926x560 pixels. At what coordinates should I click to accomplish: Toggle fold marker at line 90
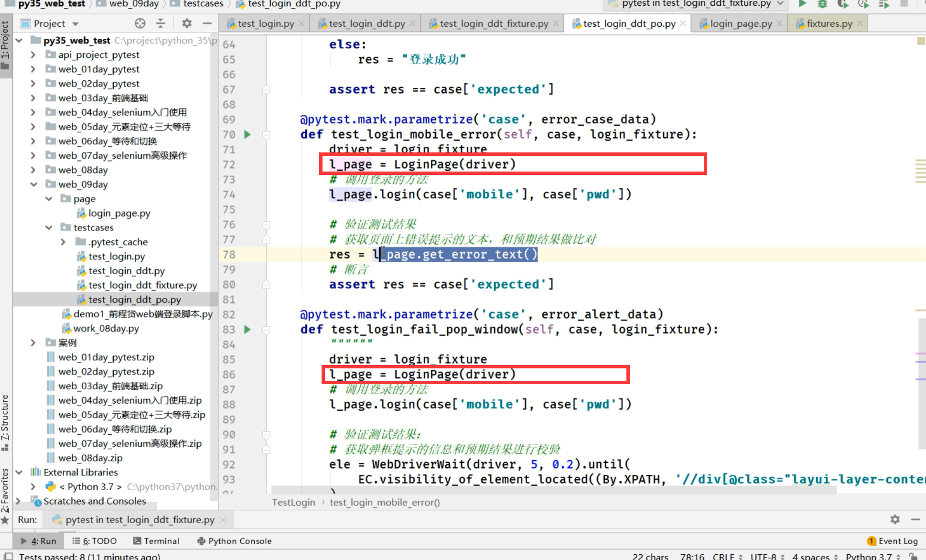(267, 435)
